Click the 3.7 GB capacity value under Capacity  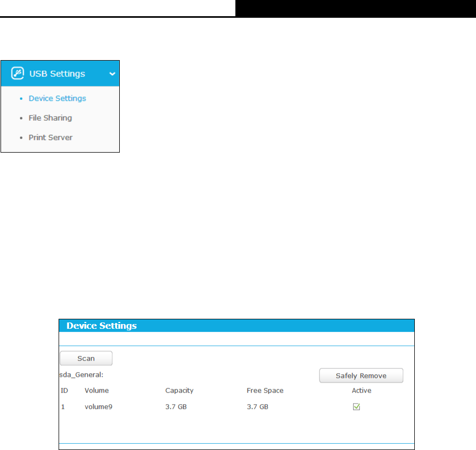click(176, 407)
